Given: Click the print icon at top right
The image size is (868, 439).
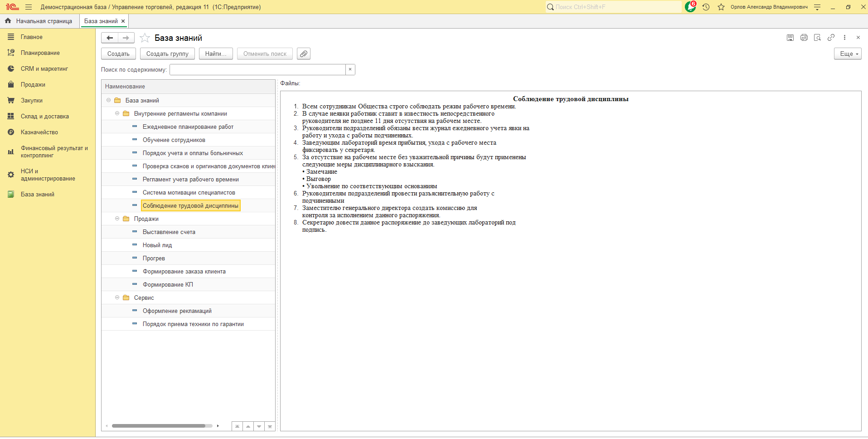Looking at the screenshot, I should 804,38.
